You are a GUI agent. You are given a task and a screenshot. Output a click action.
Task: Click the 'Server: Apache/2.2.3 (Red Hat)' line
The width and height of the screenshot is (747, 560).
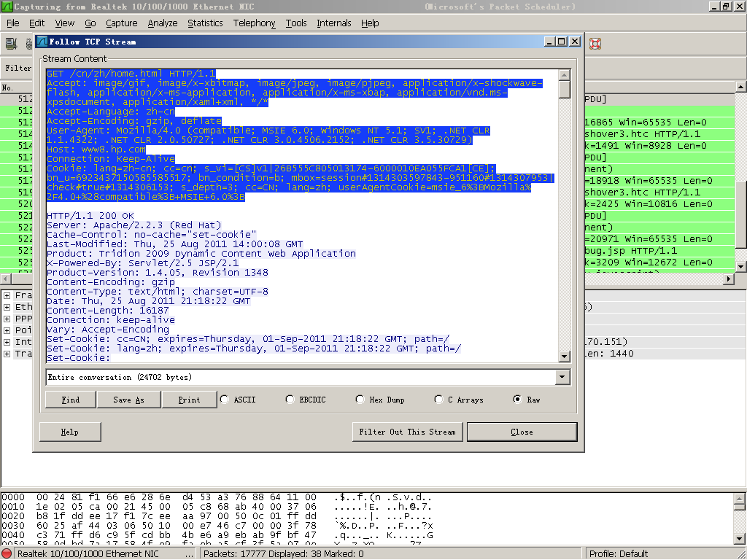point(134,225)
